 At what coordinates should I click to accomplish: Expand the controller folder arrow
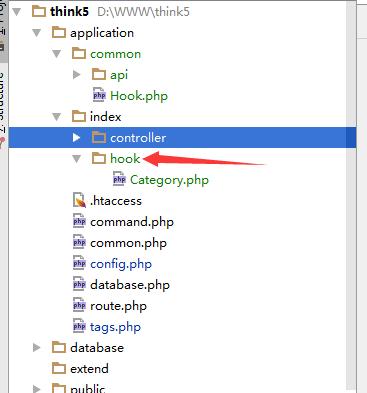click(x=77, y=137)
